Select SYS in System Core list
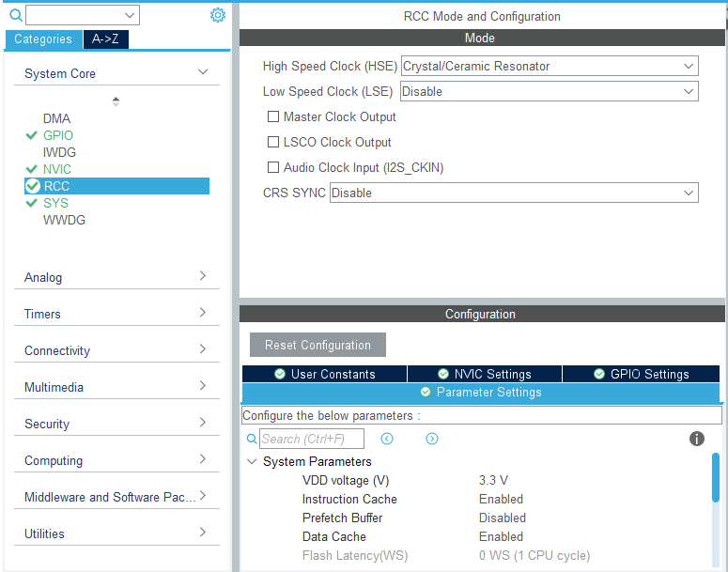Viewport: 728px width, 572px height. click(x=55, y=203)
